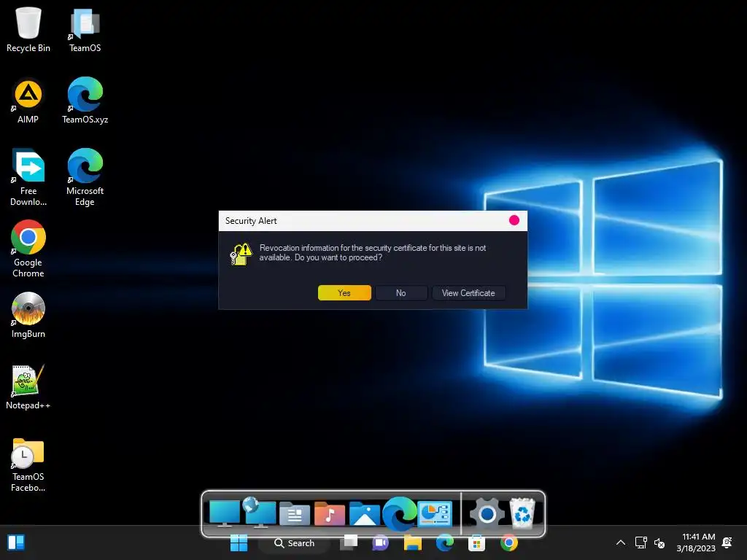Viewport: 747px width, 560px height.
Task: Select the Notepad++ desktop shortcut
Action: 28,386
